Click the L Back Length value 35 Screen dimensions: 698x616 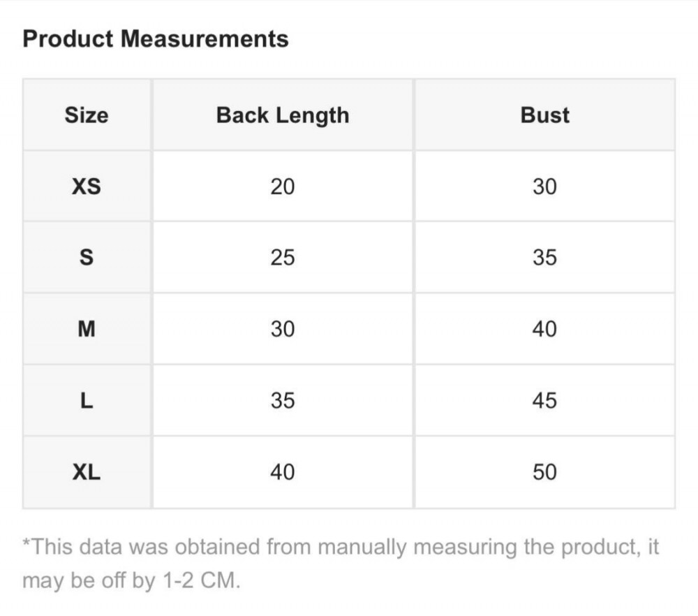(x=283, y=401)
